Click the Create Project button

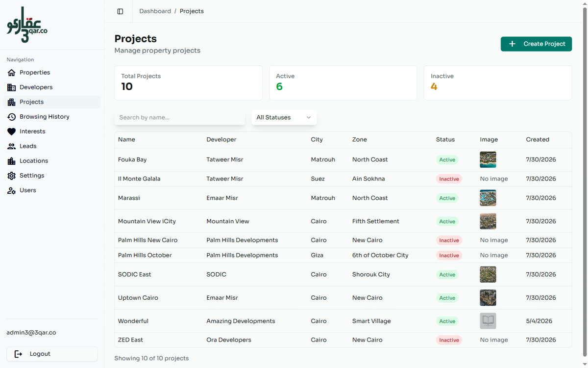[536, 44]
